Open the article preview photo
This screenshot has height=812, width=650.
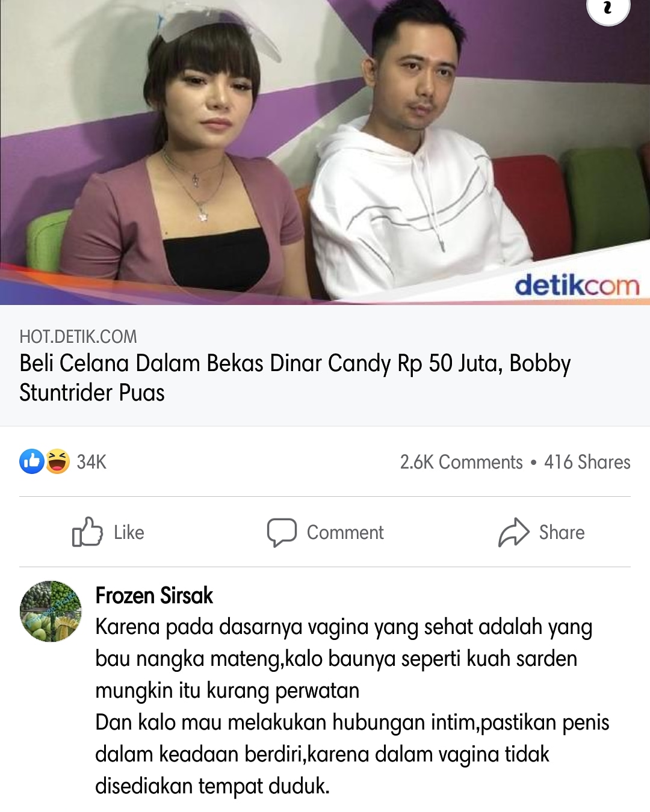pos(325,152)
